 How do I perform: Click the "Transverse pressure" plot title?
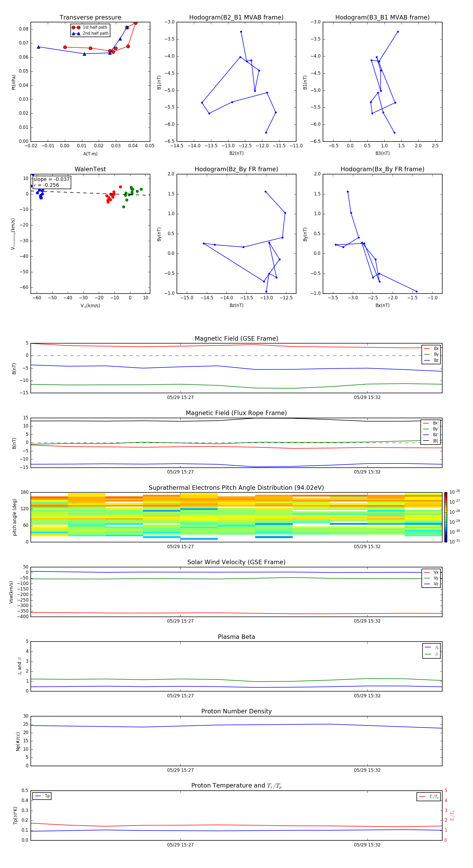[x=90, y=18]
